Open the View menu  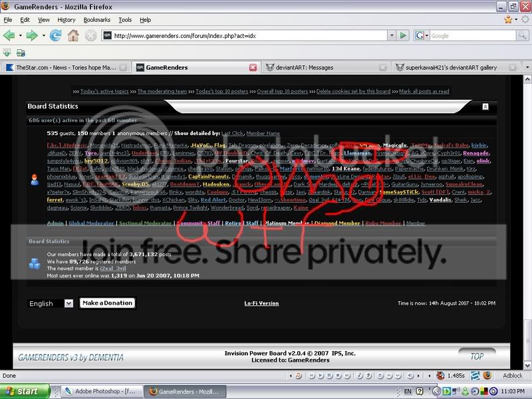tap(43, 20)
